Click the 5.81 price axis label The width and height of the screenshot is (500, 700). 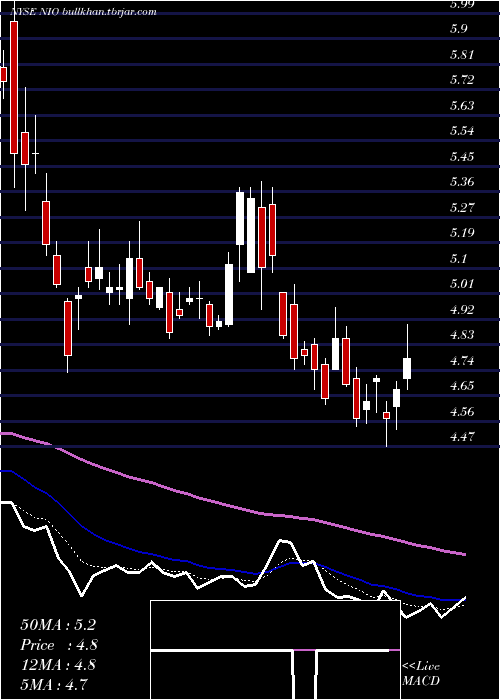tap(462, 54)
